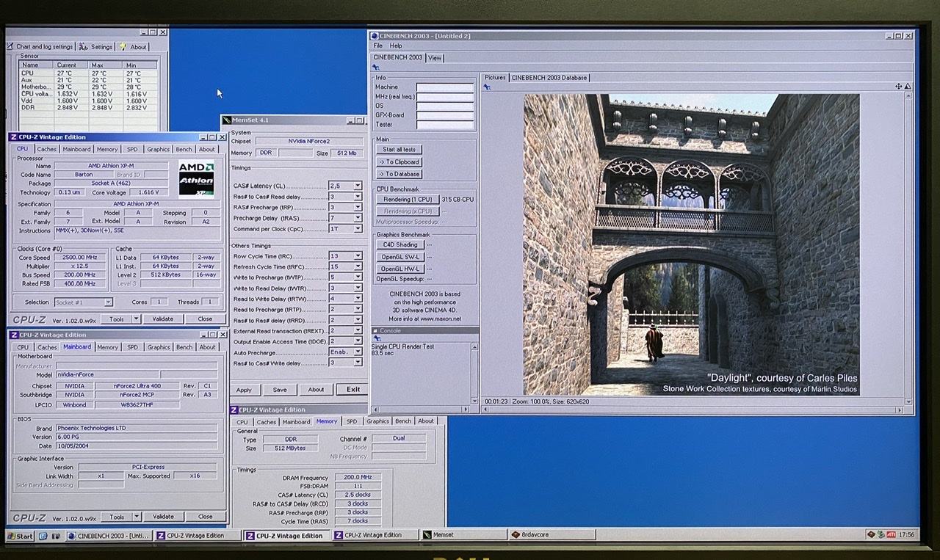Screen dimensions: 940x560
Task: Click the ATI tray icon
Action: tap(891, 534)
